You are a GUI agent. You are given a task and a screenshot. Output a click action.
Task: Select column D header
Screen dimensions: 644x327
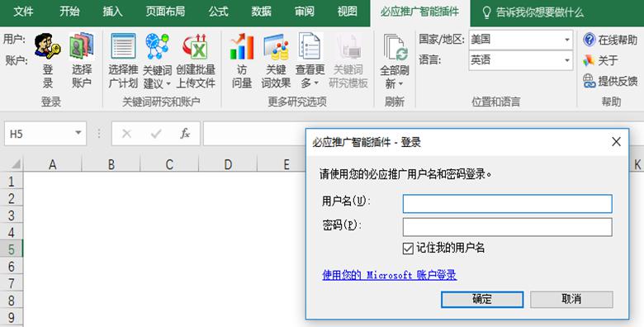228,164
